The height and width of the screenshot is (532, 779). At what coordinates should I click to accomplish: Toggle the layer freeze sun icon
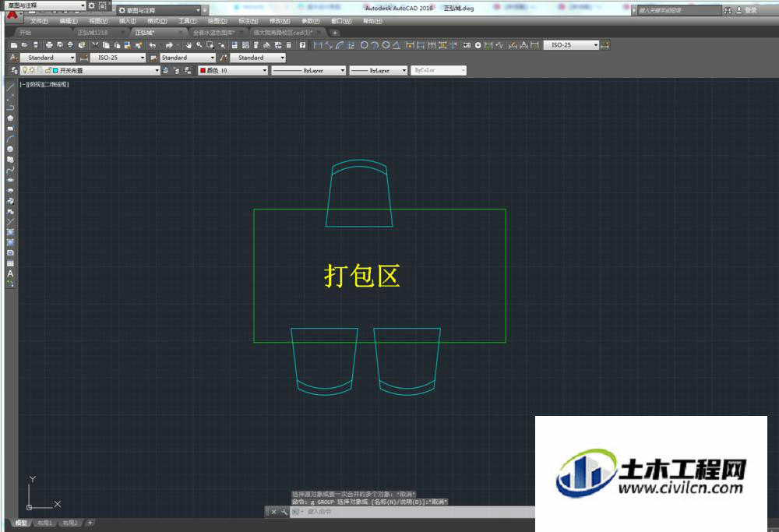(32, 71)
